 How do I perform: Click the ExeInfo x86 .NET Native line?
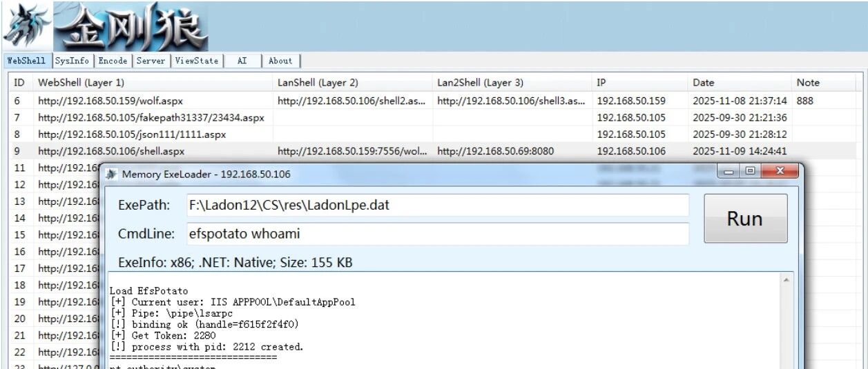click(236, 263)
